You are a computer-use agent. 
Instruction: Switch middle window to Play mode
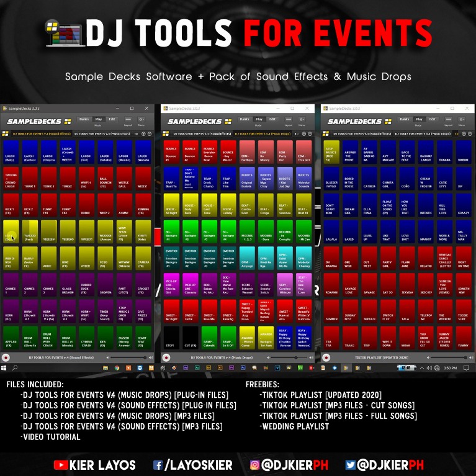(x=259, y=119)
